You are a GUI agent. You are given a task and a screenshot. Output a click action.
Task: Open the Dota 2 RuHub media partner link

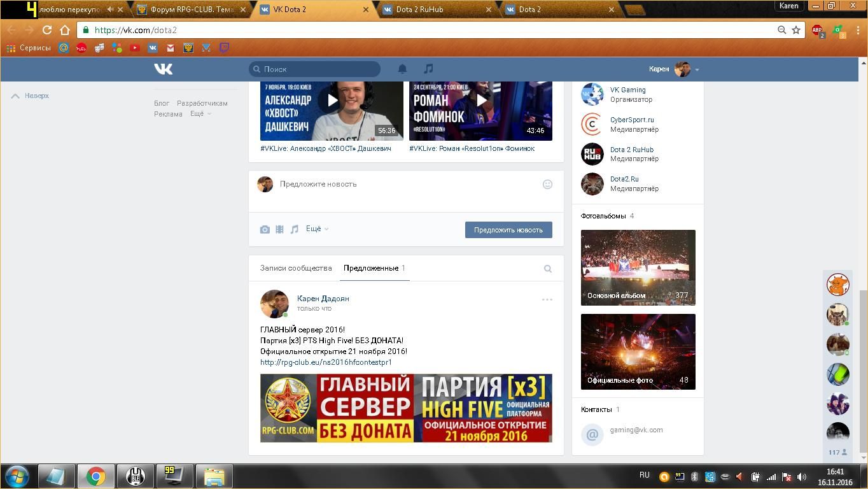(x=632, y=150)
